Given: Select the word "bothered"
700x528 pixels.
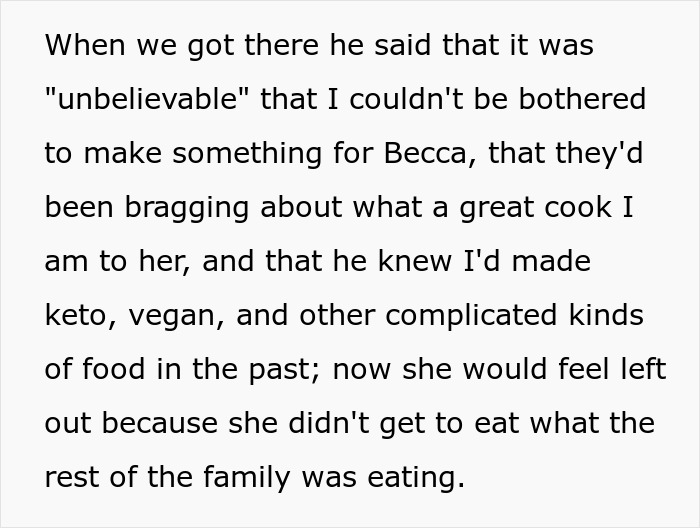Looking at the screenshot, I should click(x=582, y=98).
